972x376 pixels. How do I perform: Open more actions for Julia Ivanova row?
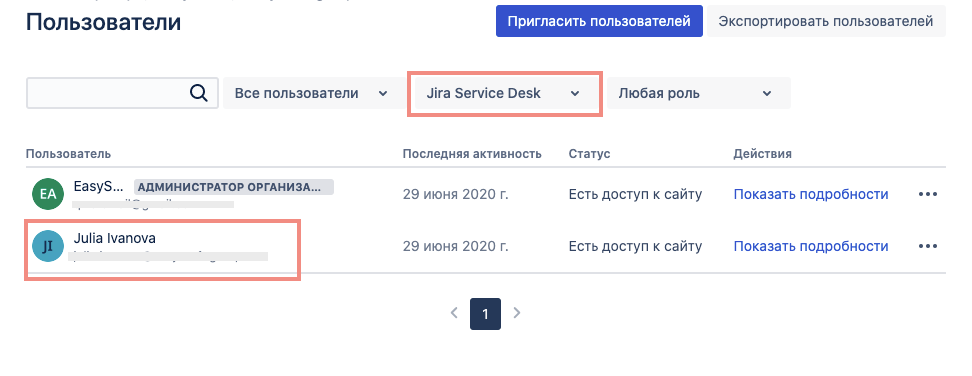point(927,246)
